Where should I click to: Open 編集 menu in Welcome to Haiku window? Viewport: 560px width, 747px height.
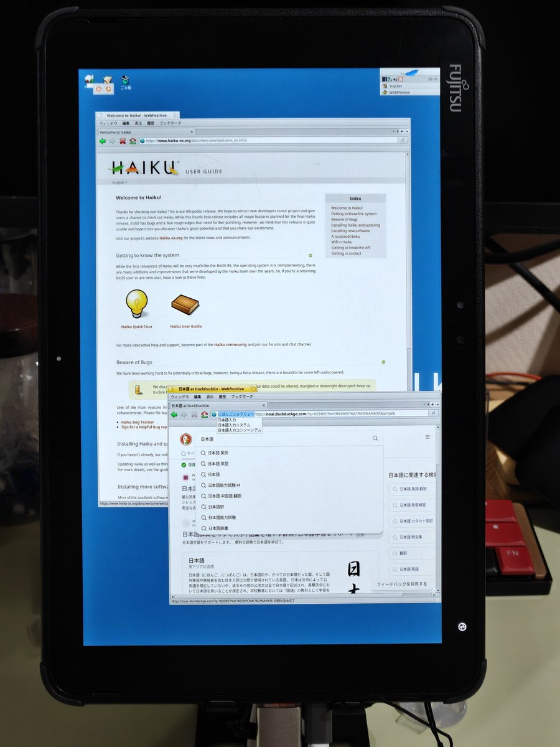pyautogui.click(x=126, y=124)
